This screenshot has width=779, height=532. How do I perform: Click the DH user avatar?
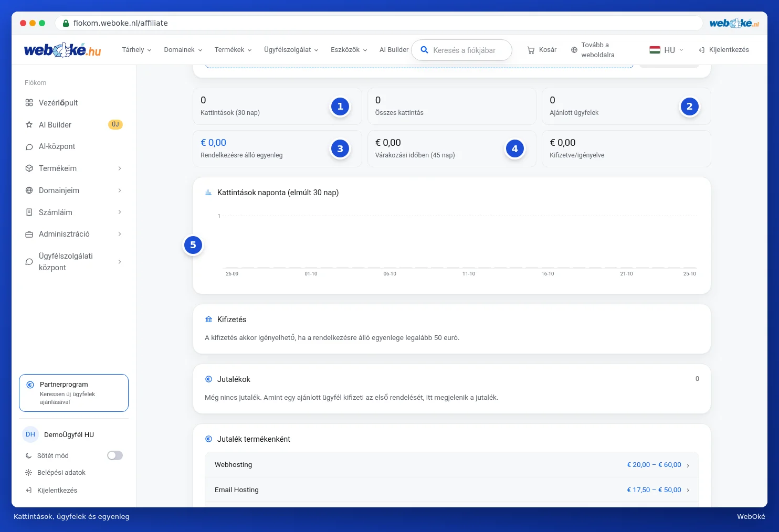30,434
